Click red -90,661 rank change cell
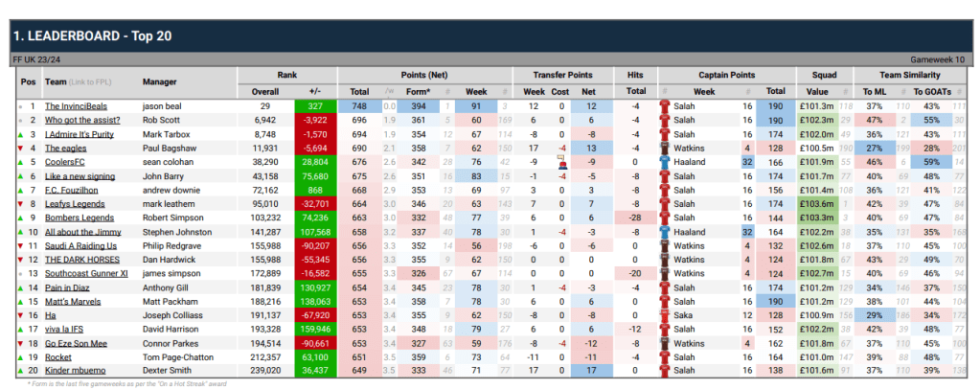 click(x=313, y=342)
